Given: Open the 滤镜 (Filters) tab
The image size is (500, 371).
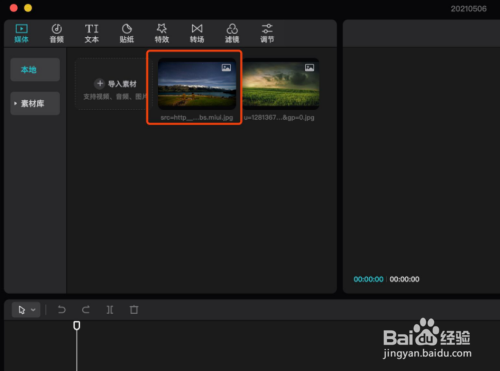Looking at the screenshot, I should 232,33.
